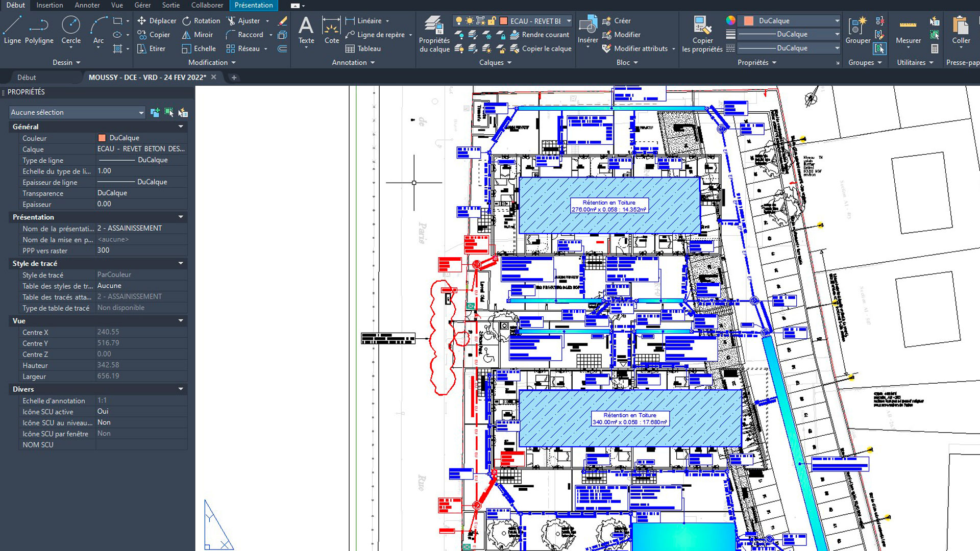Image resolution: width=980 pixels, height=551 pixels.
Task: Use the Rotation tool
Action: tap(202, 21)
